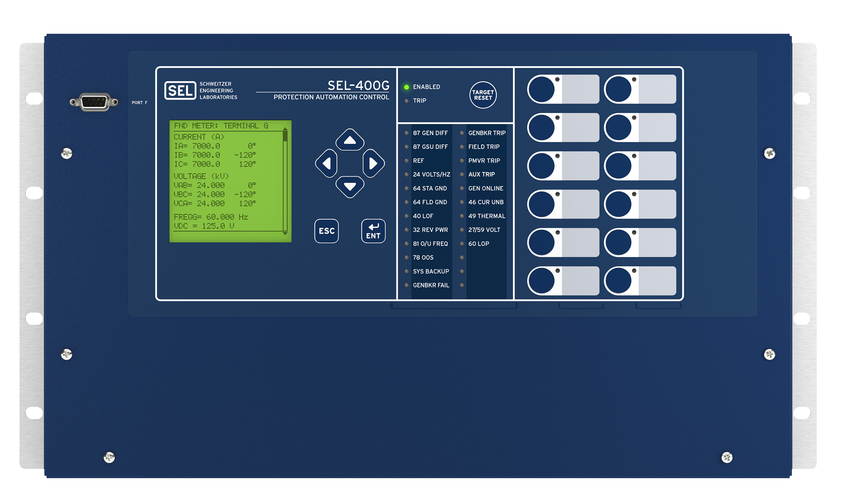Click the 78 OOS target LED
845x504 pixels.
click(x=407, y=258)
